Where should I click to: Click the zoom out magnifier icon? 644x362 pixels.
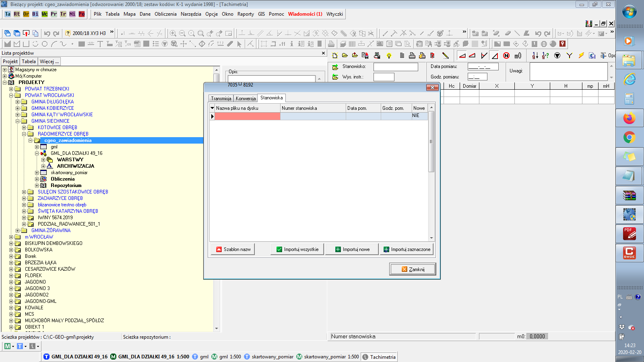coord(182,33)
